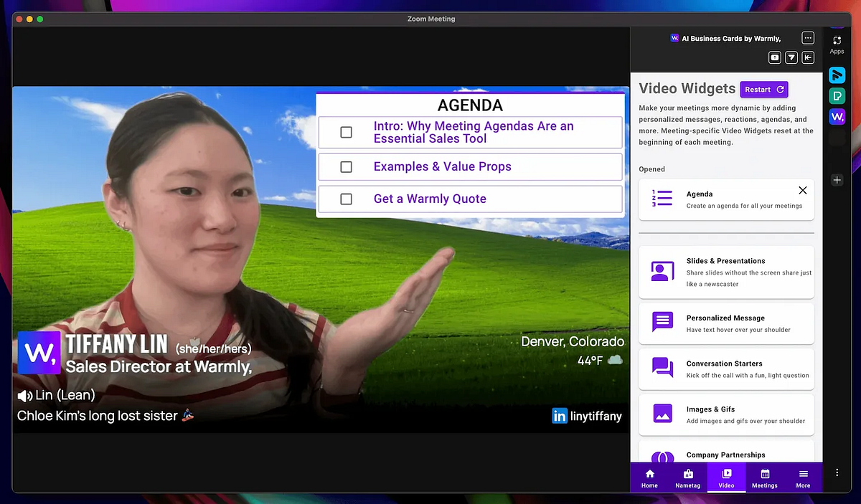The image size is (861, 504).
Task: Click the Conversation Starters bubbles icon
Action: (662, 368)
